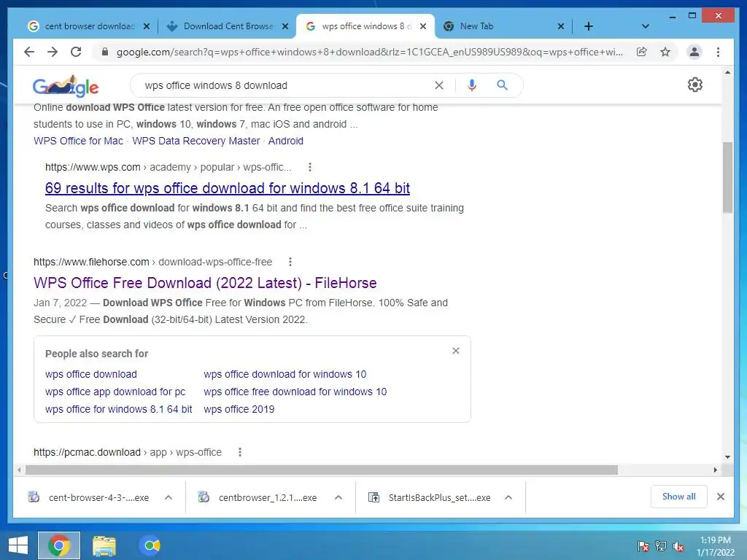Image resolution: width=747 pixels, height=560 pixels.
Task: Expand centbrowser_1.2.1 download options
Action: [x=338, y=497]
